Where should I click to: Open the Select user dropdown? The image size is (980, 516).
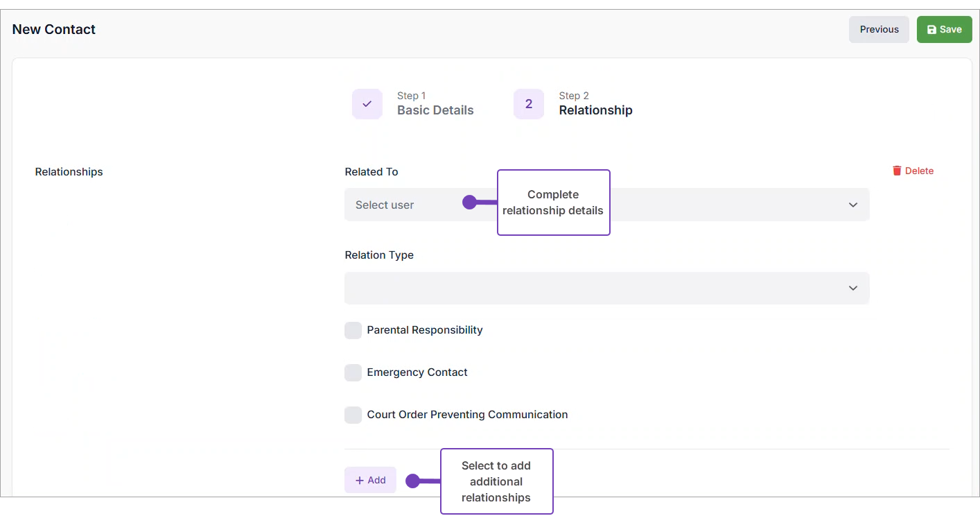click(402, 205)
